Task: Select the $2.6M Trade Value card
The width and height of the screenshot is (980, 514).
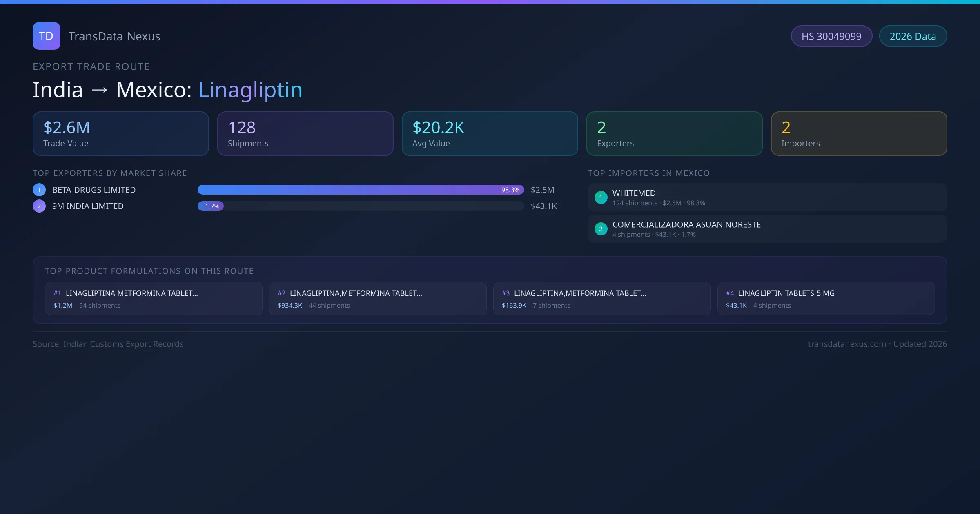Action: 120,134
